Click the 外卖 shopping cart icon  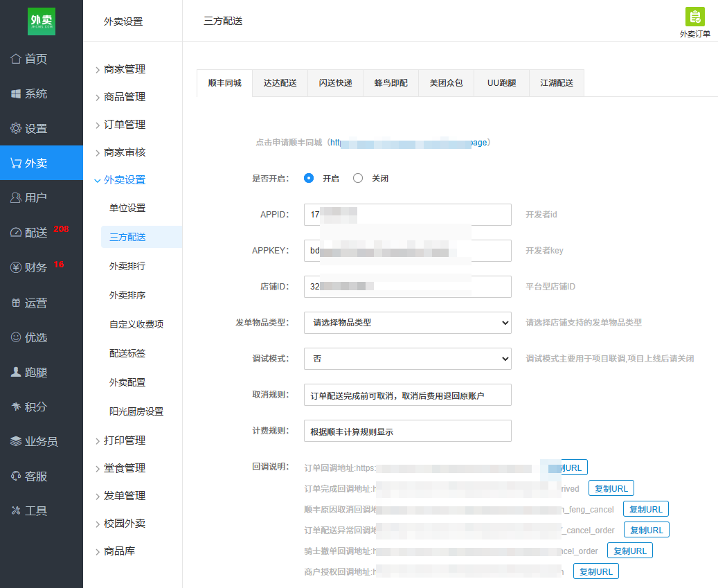coord(16,163)
